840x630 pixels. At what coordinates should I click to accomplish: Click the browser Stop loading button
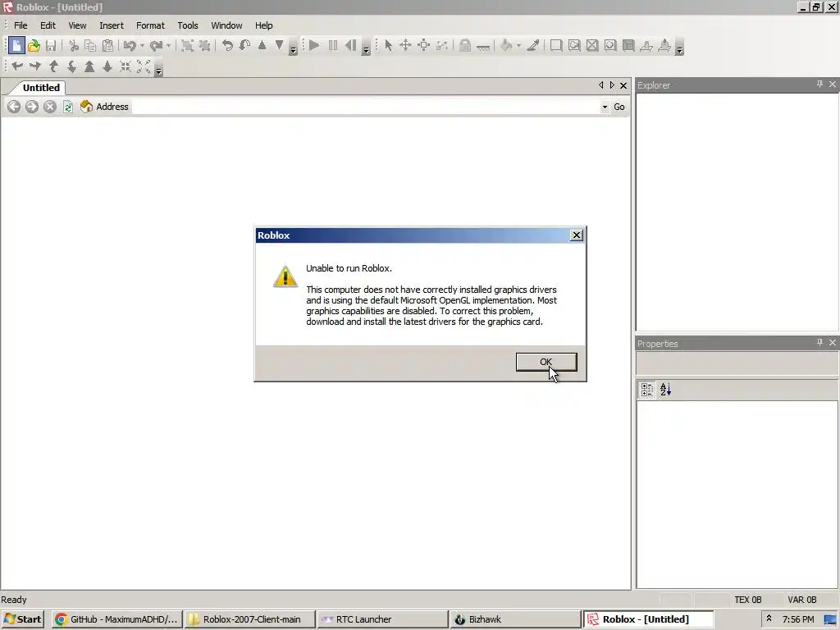pos(50,107)
